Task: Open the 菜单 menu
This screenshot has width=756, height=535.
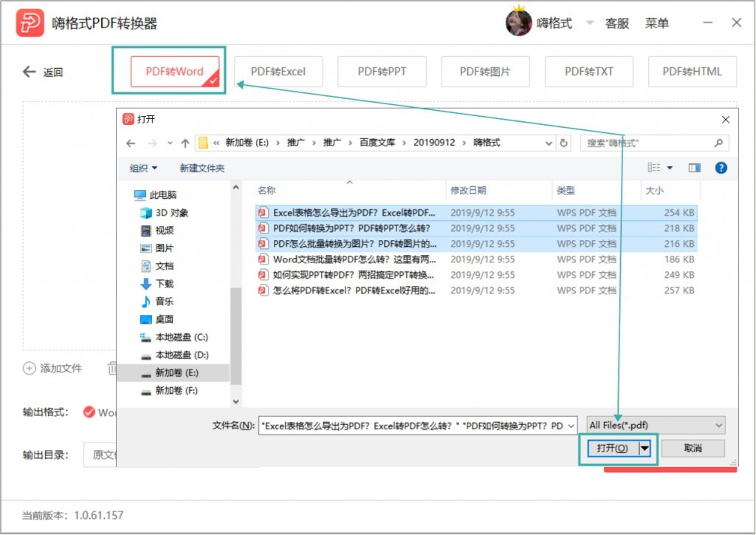Action: coord(657,23)
